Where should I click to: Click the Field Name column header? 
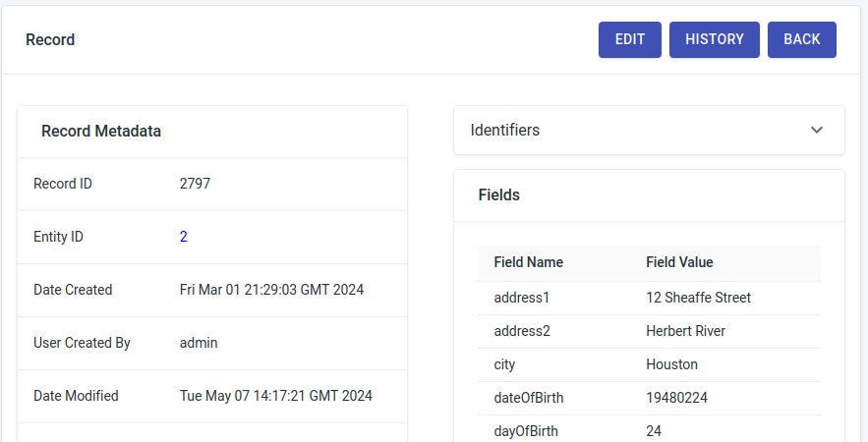(529, 262)
